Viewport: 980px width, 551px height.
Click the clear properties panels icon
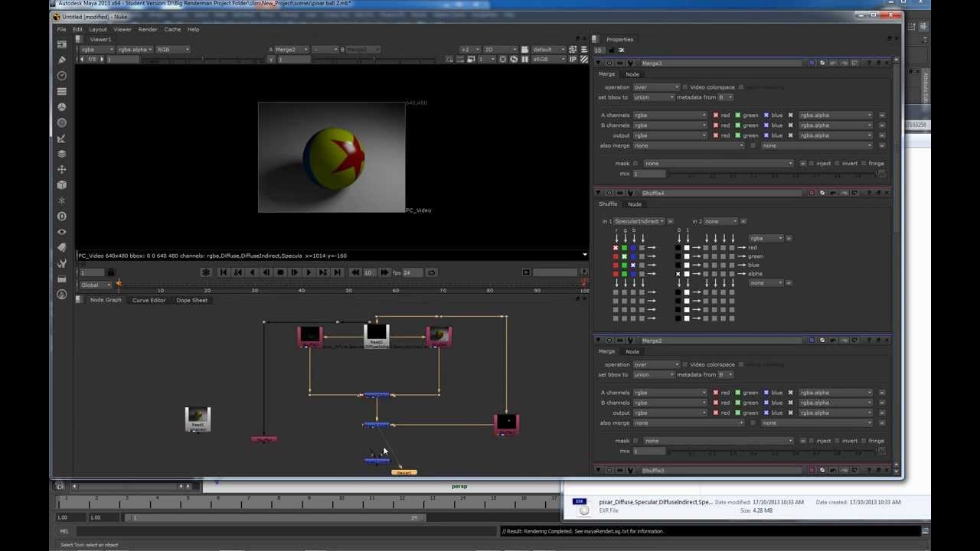(622, 50)
